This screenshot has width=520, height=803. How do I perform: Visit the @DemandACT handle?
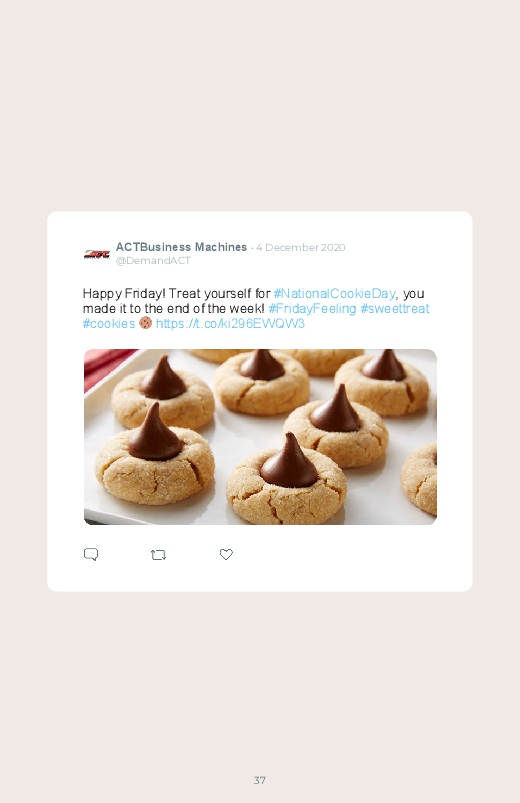point(153,260)
